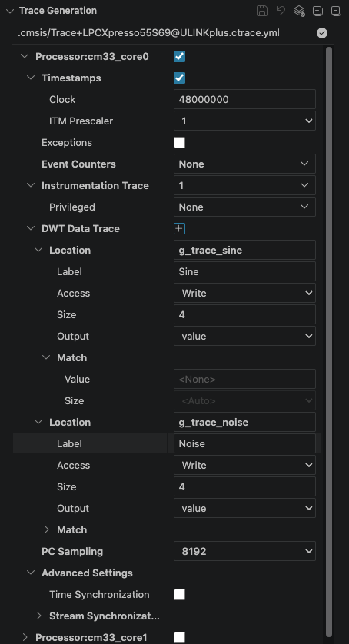Click the Undo arrow icon
The image size is (349, 644).
(281, 11)
